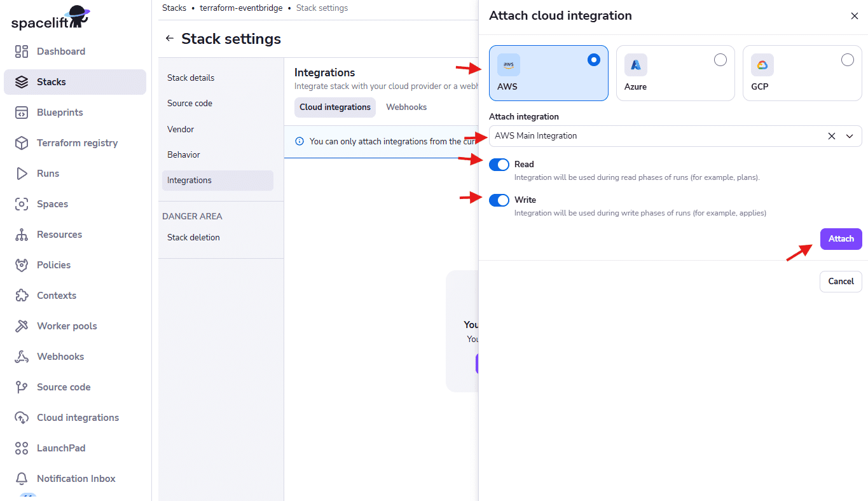Click the 'Attach integration' field label

[x=524, y=117]
